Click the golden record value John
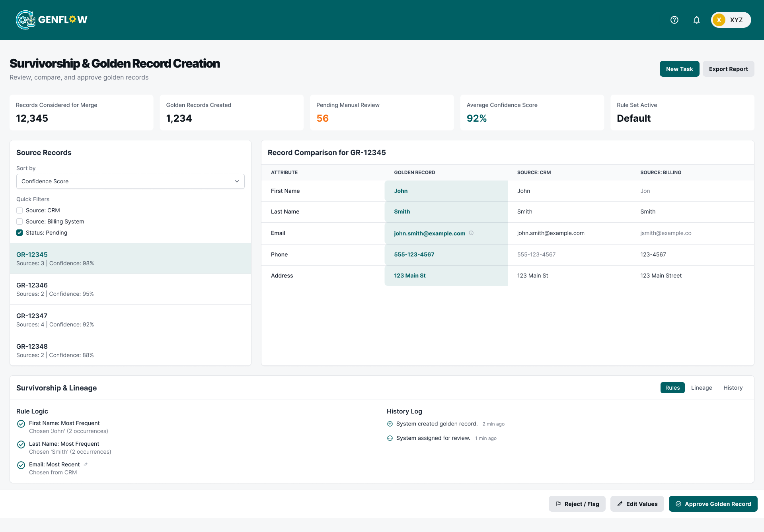The height and width of the screenshot is (532, 764). tap(401, 191)
